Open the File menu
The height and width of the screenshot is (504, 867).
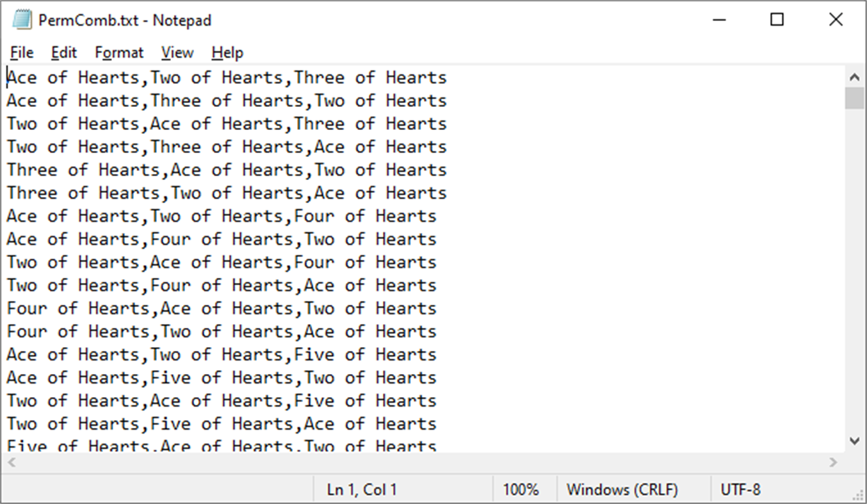coord(22,53)
